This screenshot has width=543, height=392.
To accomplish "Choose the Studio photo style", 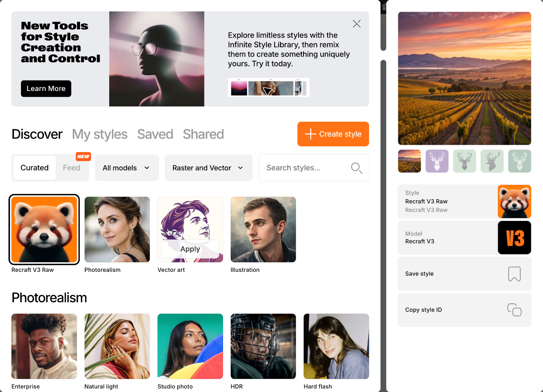I will 190,346.
